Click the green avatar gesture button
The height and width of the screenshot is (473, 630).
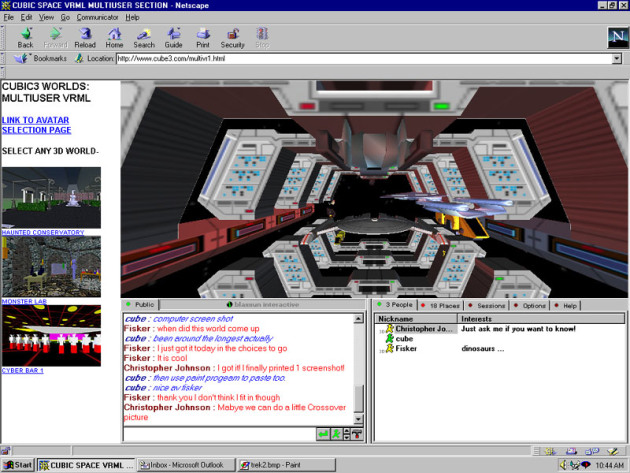coord(336,434)
